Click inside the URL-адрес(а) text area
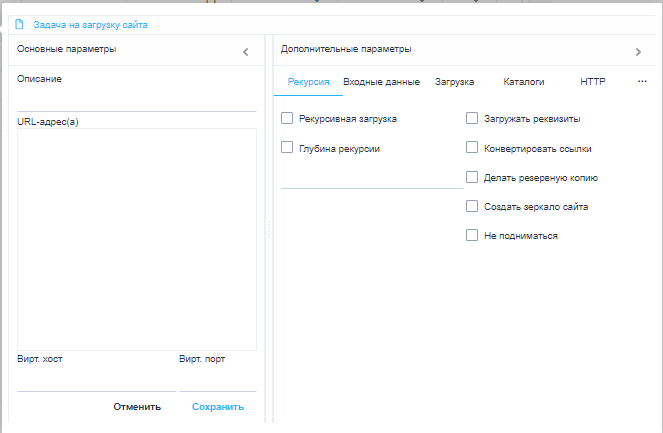This screenshot has height=433, width=663. (137, 239)
